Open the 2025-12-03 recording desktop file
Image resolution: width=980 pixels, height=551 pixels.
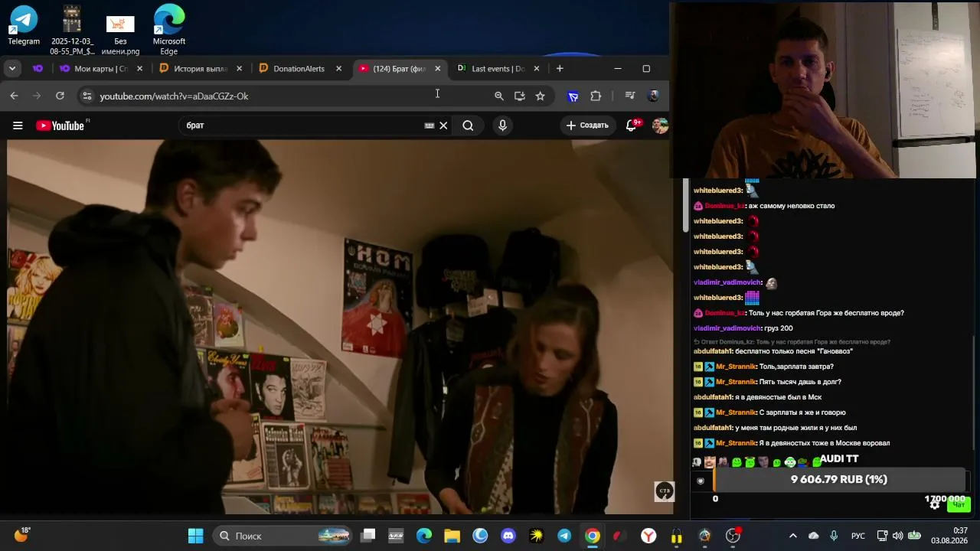(x=72, y=29)
